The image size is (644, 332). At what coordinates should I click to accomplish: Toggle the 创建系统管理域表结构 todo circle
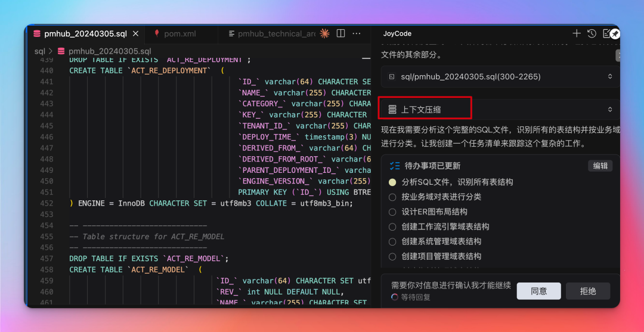[392, 242]
